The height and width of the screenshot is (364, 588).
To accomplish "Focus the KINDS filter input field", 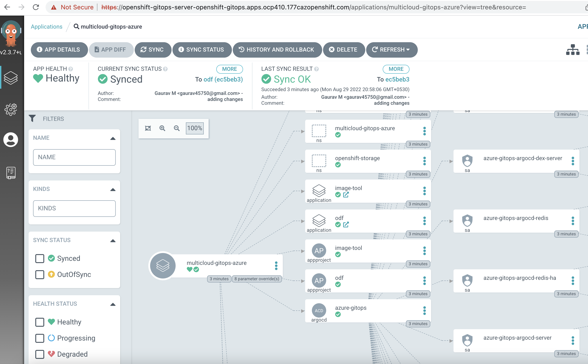I will [74, 209].
